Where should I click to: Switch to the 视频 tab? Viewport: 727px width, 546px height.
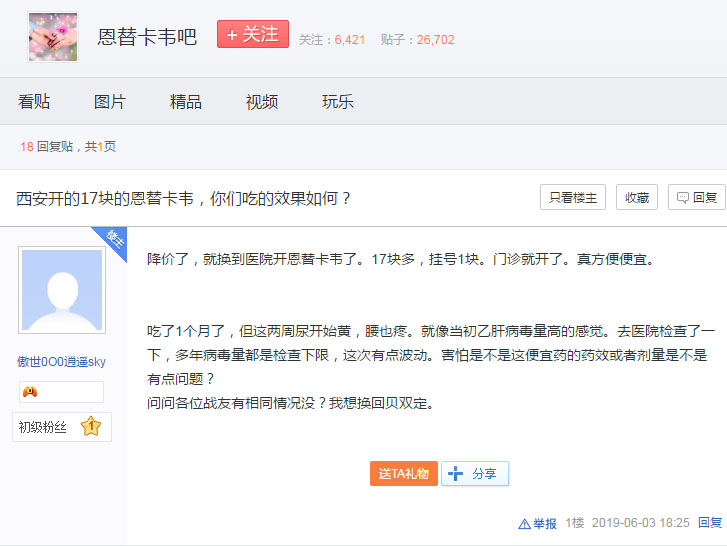[x=261, y=102]
